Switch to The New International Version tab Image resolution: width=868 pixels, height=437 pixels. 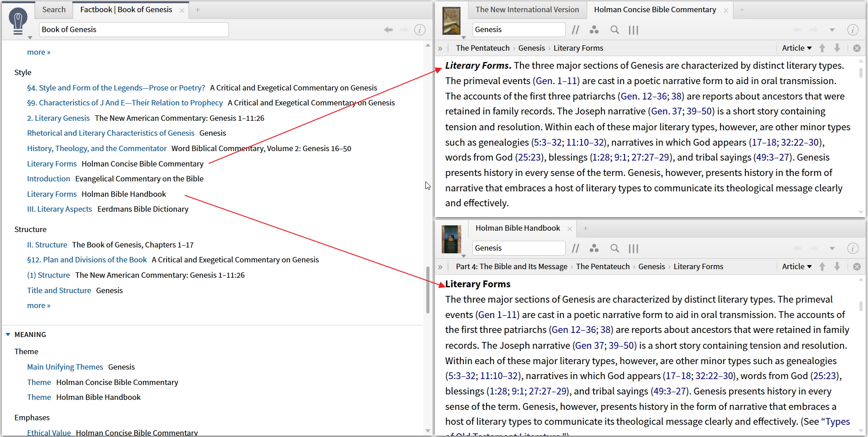(527, 9)
